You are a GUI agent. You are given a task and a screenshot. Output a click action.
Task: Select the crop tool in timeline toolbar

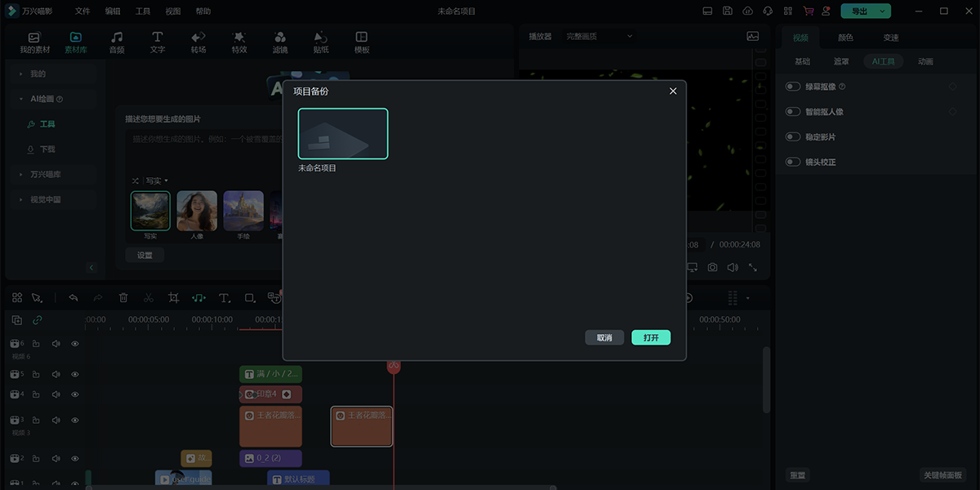[x=173, y=298]
